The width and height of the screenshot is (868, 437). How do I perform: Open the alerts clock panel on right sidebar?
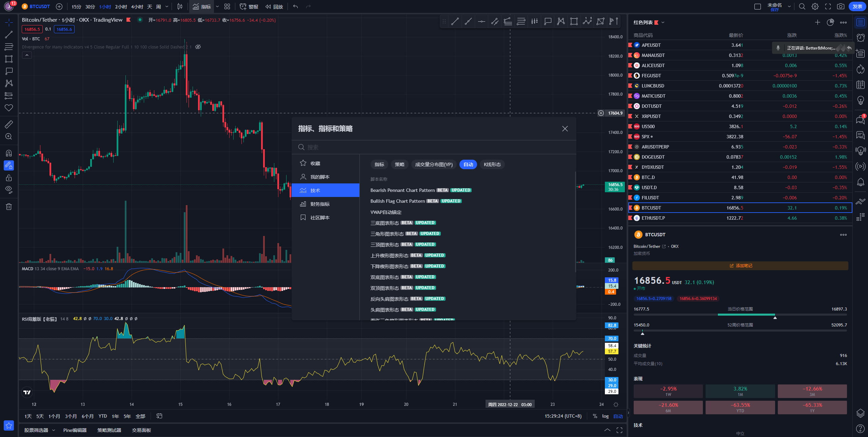861,38
